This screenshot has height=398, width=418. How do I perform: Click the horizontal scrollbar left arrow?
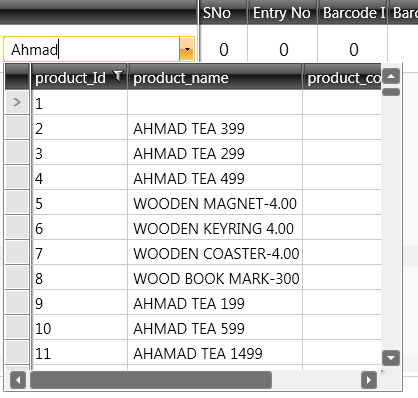pyautogui.click(x=18, y=380)
